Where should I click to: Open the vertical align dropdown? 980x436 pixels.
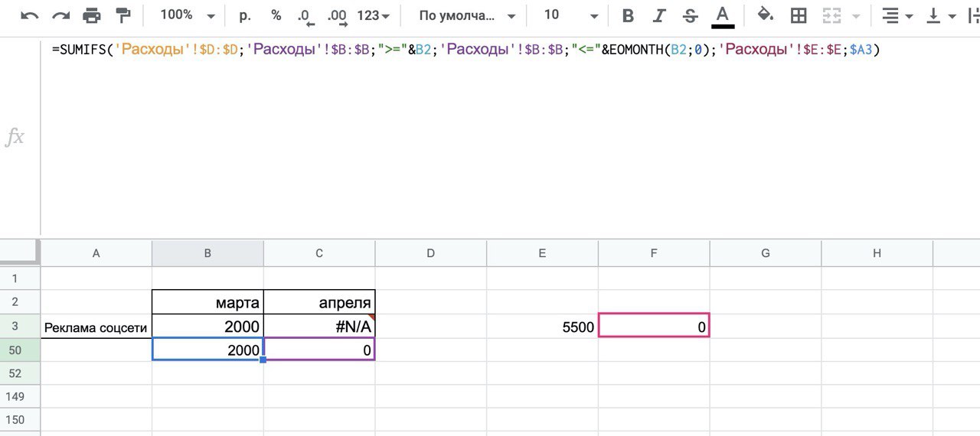[942, 15]
